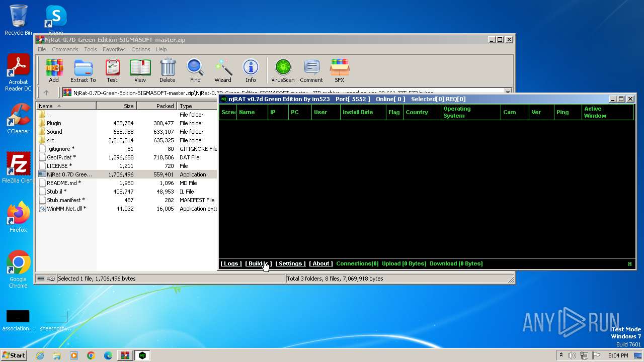Click the Delete toolbar icon
Viewport: 644px width, 362px height.
[168, 71]
